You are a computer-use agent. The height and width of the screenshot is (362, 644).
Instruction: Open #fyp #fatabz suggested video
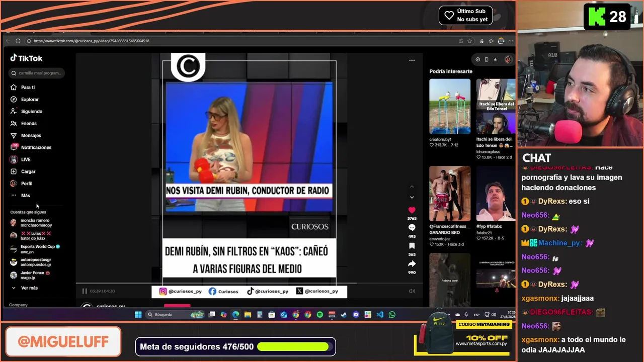[496, 194]
